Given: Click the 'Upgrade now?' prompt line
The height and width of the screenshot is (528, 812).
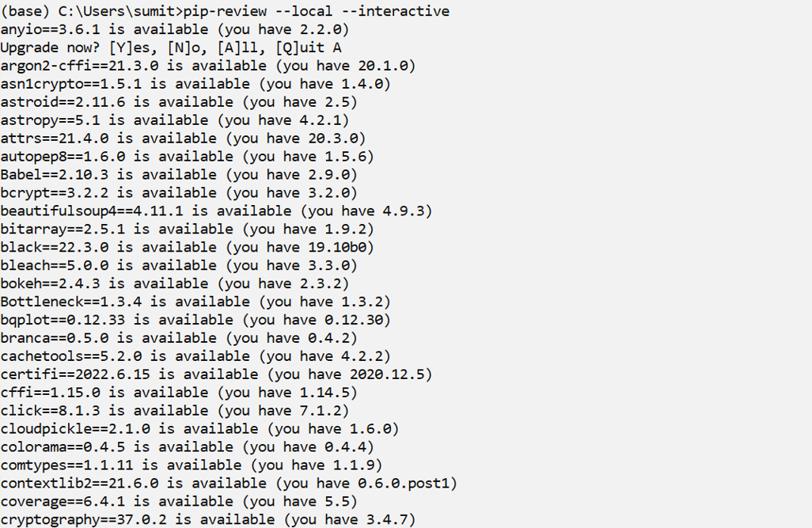Looking at the screenshot, I should point(171,47).
